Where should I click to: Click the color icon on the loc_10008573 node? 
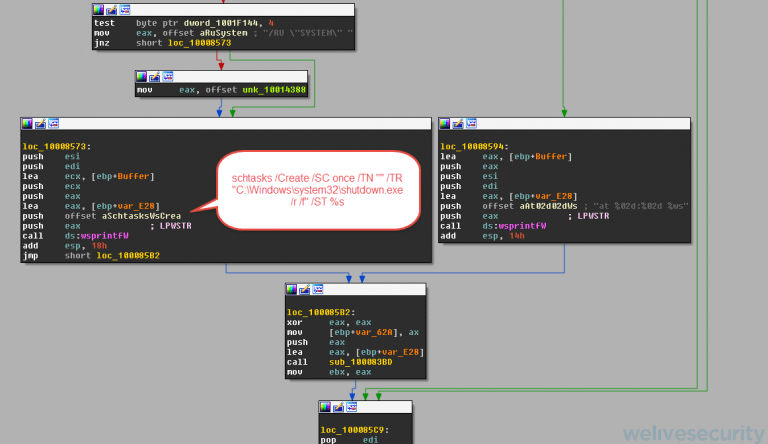pyautogui.click(x=27, y=123)
